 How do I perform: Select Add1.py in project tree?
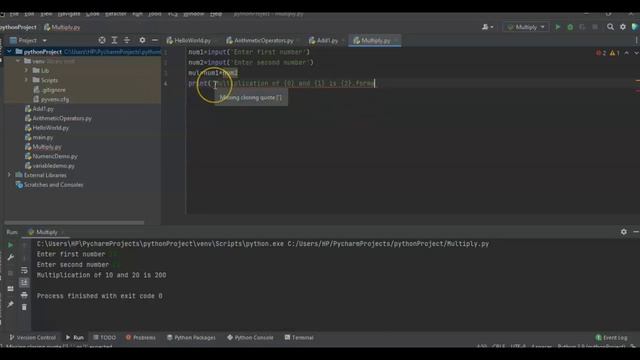pyautogui.click(x=43, y=109)
